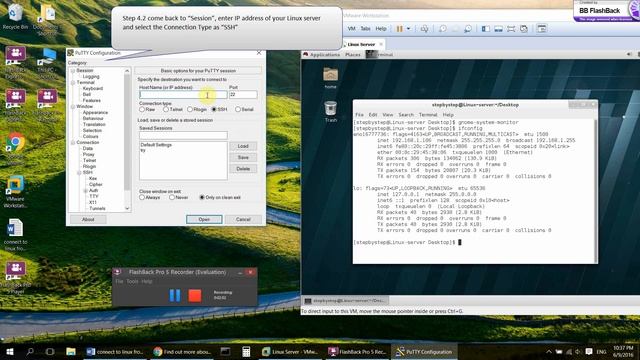640x360 pixels.
Task: Open Recycle Bin on Windows desktop
Action: pos(15,16)
